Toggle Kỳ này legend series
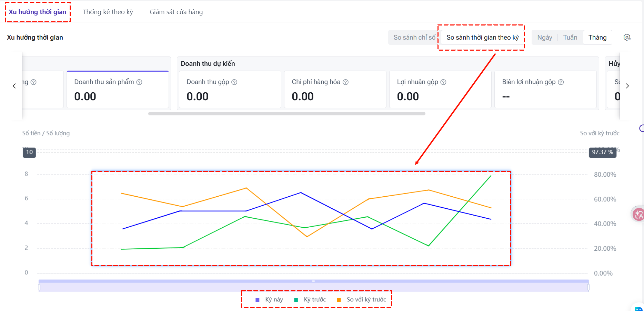The height and width of the screenshot is (311, 644). (269, 300)
